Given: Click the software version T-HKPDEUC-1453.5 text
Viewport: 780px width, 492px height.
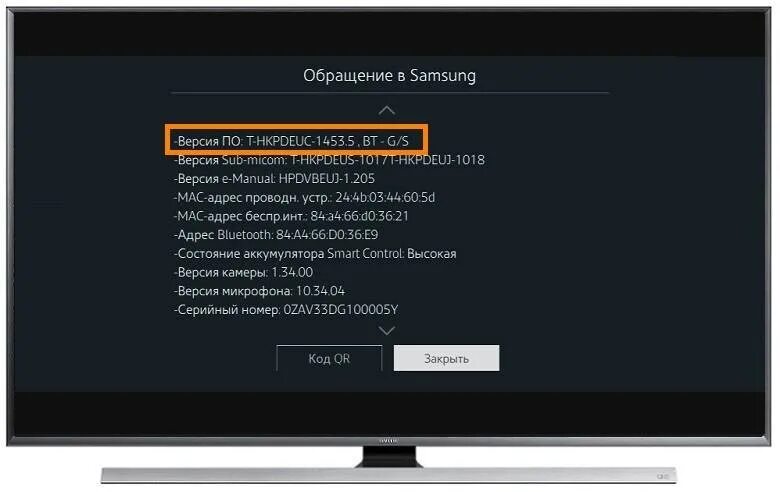Looking at the screenshot, I should coord(300,141).
